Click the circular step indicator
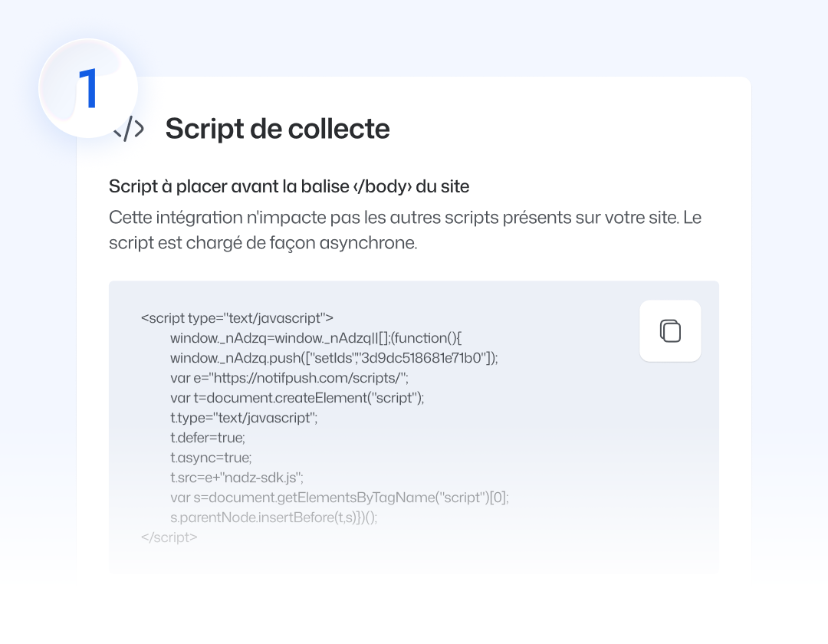This screenshot has width=828, height=644. click(87, 87)
